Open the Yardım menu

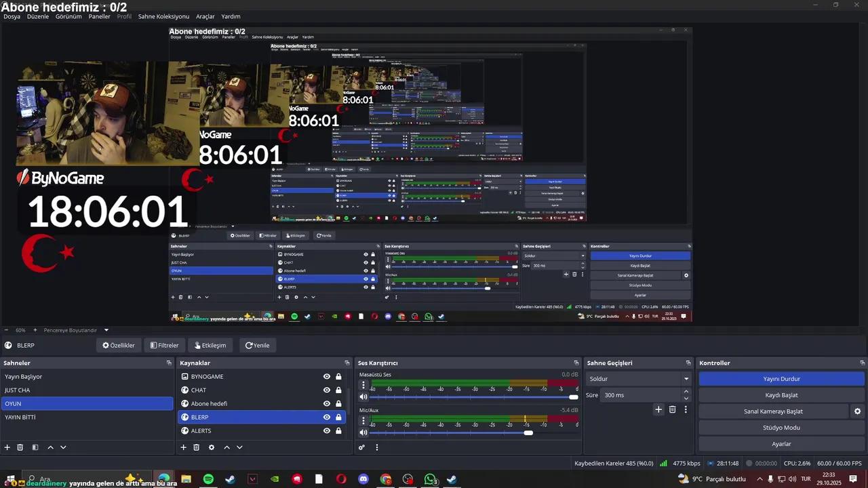(x=231, y=16)
